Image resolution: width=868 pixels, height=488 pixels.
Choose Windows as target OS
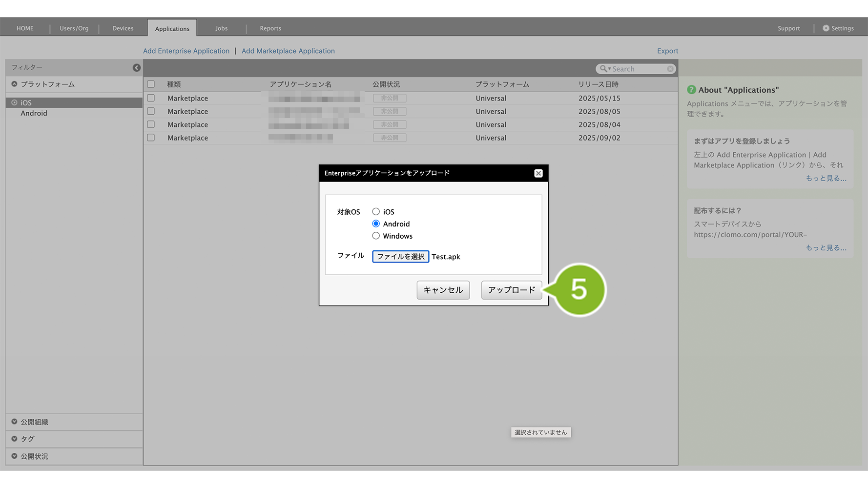376,236
